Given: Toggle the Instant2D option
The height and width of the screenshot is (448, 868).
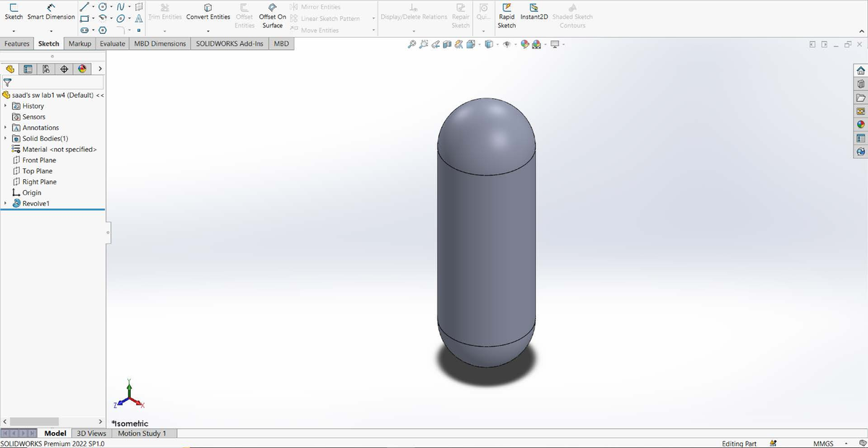Looking at the screenshot, I should pyautogui.click(x=534, y=13).
